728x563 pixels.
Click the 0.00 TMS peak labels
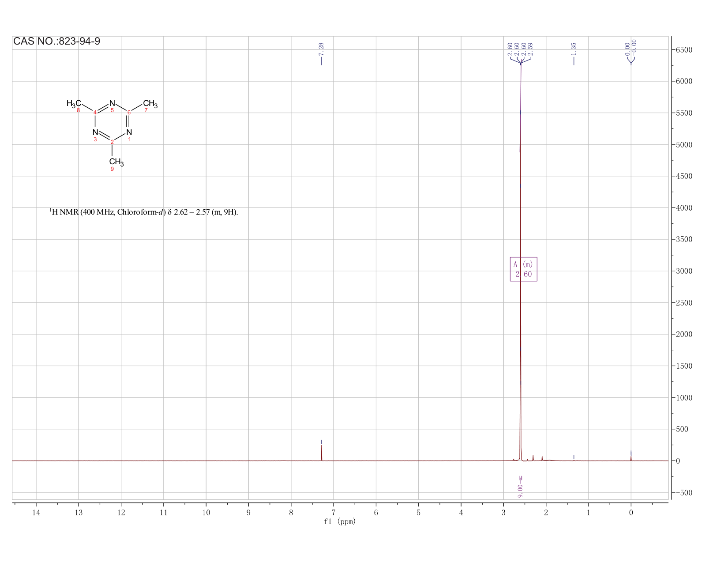pyautogui.click(x=631, y=48)
